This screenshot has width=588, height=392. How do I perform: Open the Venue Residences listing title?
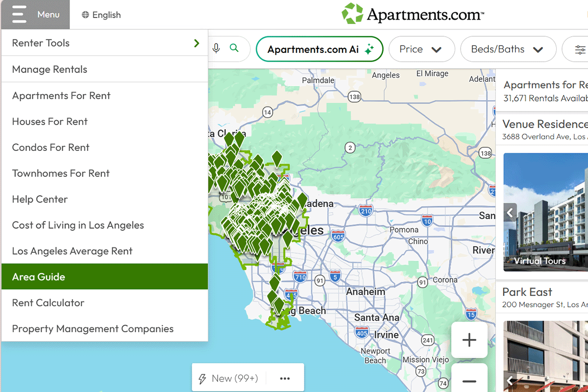point(545,124)
